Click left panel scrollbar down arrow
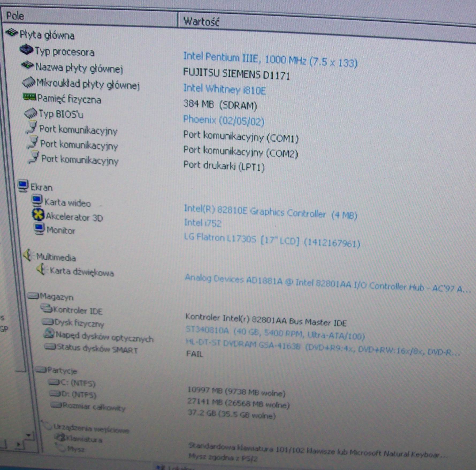 pos(29,435)
